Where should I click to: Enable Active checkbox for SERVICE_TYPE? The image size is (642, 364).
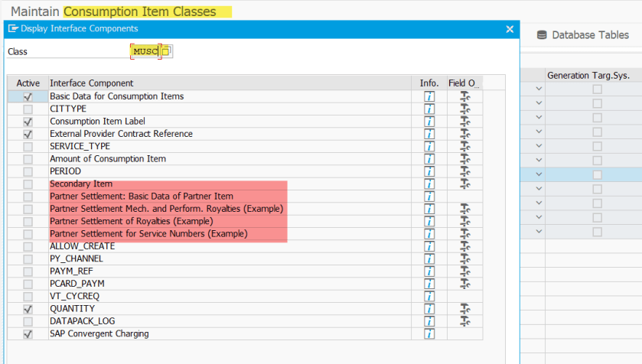pyautogui.click(x=28, y=147)
